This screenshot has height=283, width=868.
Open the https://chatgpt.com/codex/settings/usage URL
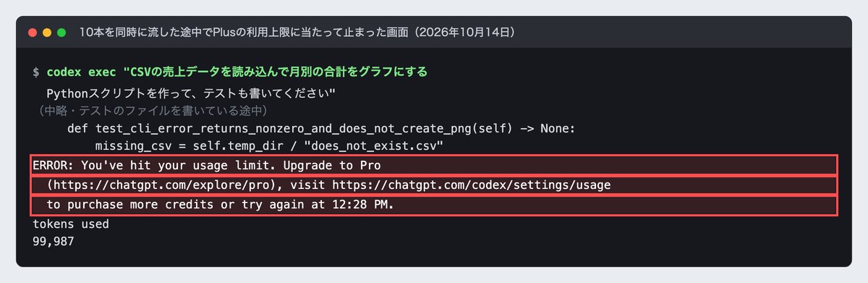point(472,185)
